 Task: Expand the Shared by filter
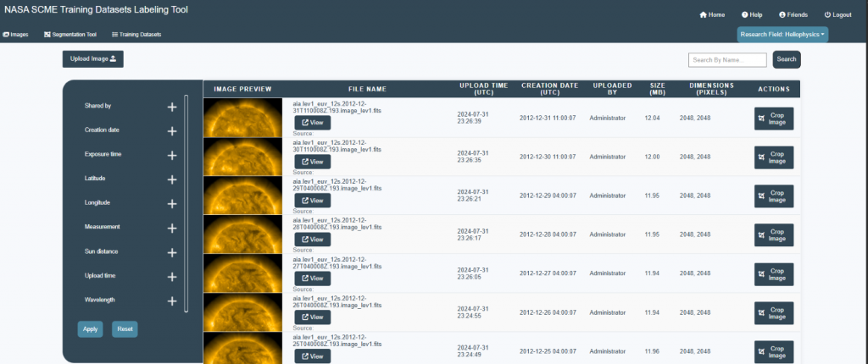click(x=172, y=107)
